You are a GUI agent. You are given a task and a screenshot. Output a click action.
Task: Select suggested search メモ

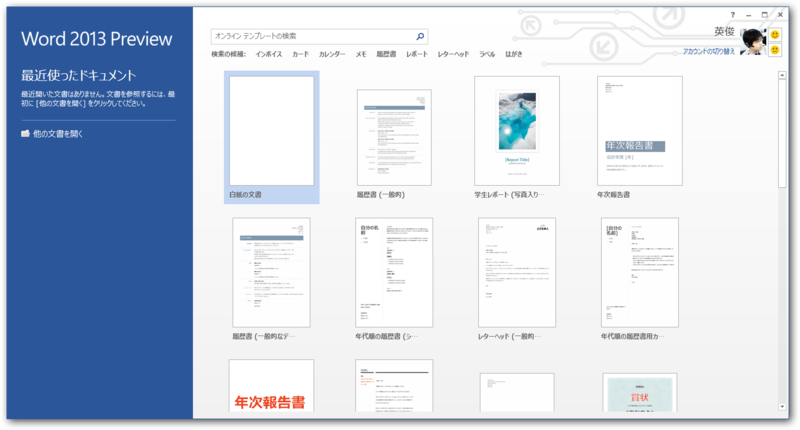[361, 54]
